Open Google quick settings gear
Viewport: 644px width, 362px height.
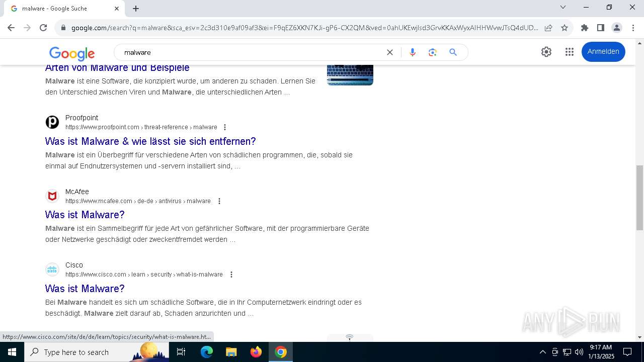(546, 52)
